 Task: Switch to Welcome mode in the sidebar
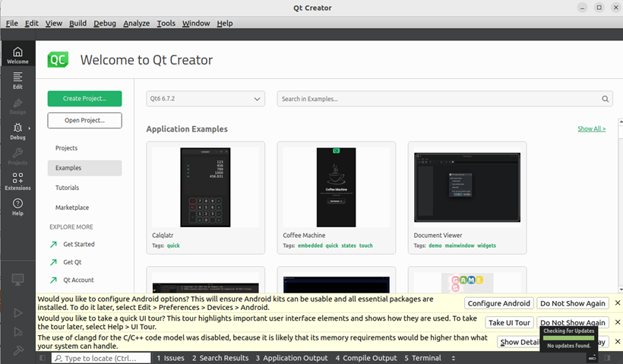pyautogui.click(x=17, y=55)
